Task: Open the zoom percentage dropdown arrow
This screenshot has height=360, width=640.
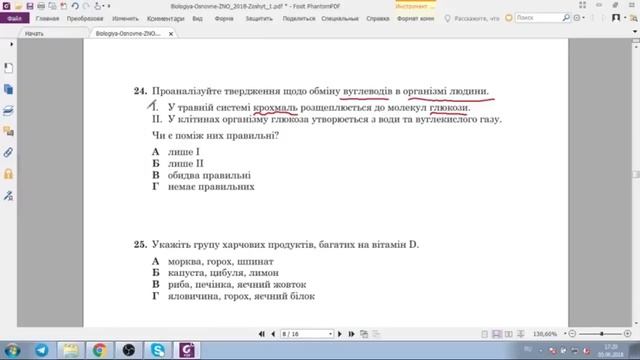Action: coord(565,334)
